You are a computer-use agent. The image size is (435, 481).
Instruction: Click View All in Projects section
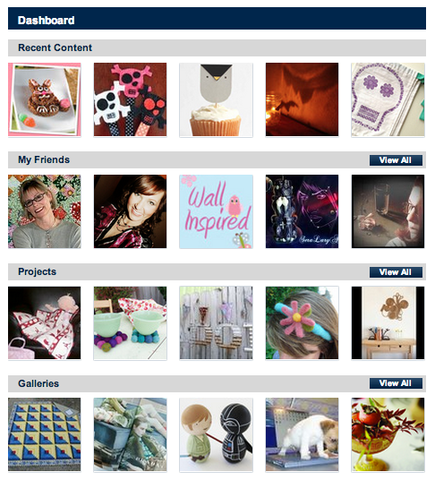(x=396, y=272)
